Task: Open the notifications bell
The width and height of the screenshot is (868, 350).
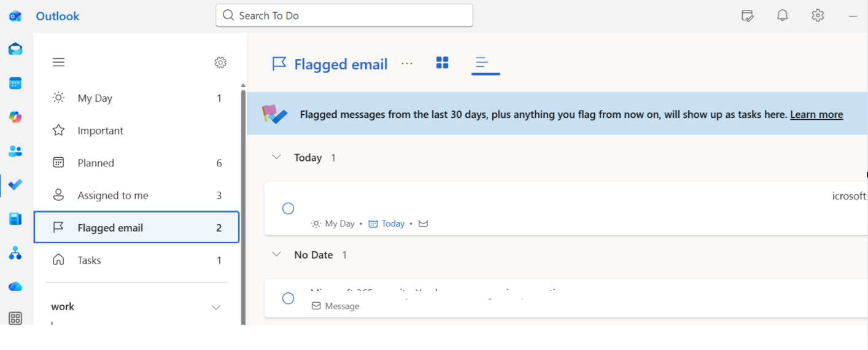Action: click(x=782, y=16)
